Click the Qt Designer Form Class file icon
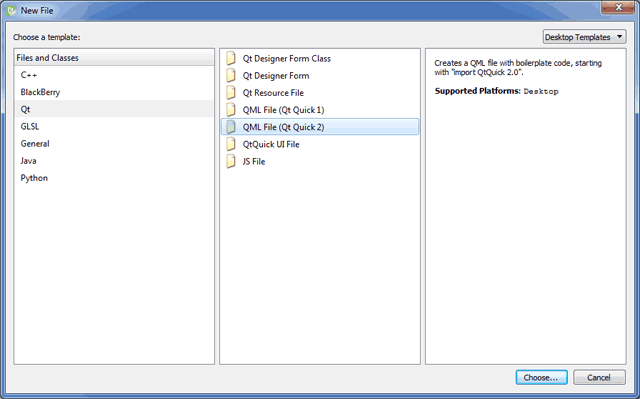 pyautogui.click(x=231, y=58)
